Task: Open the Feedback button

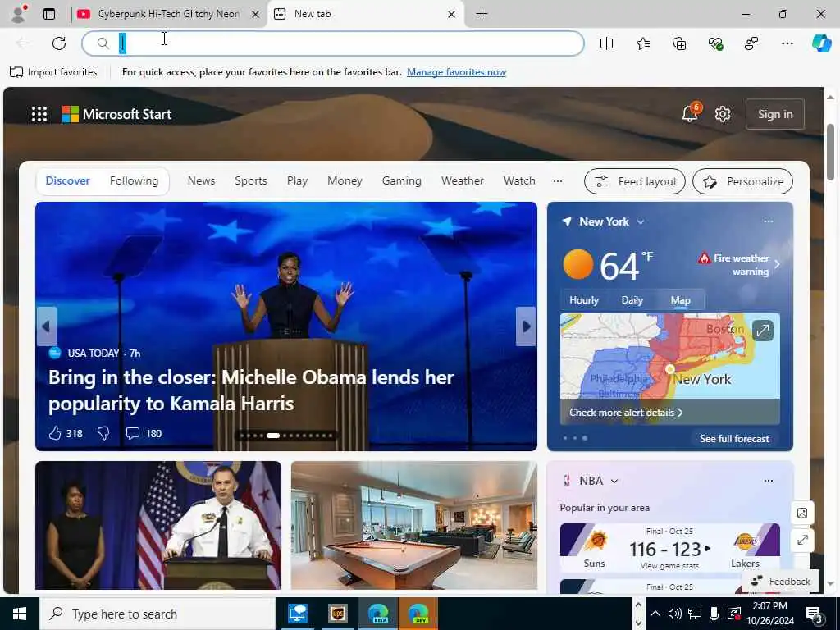Action: (781, 582)
